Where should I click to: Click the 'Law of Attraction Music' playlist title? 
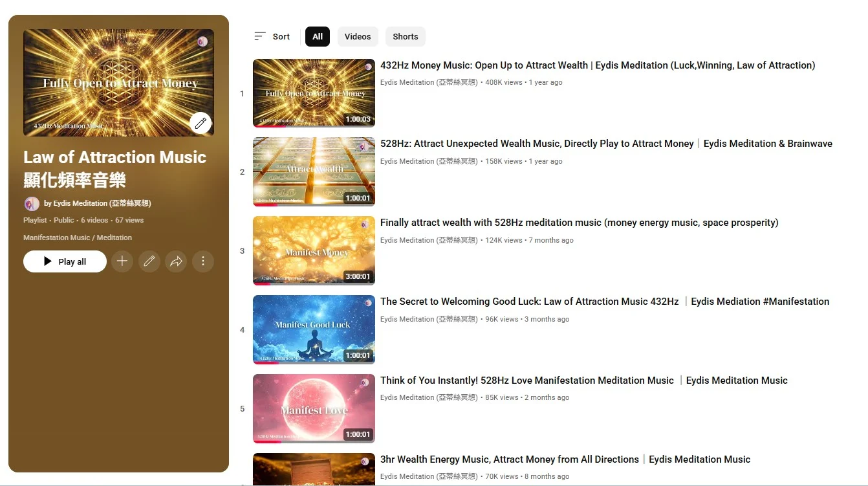point(115,168)
